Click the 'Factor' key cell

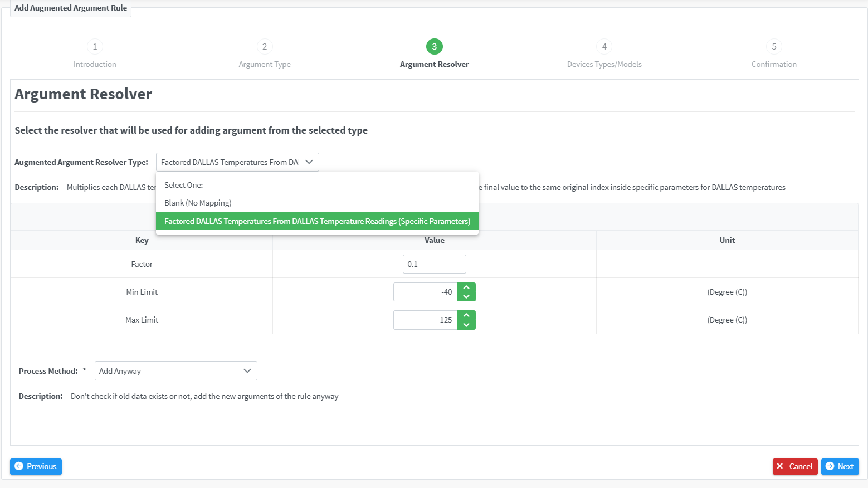pos(142,264)
